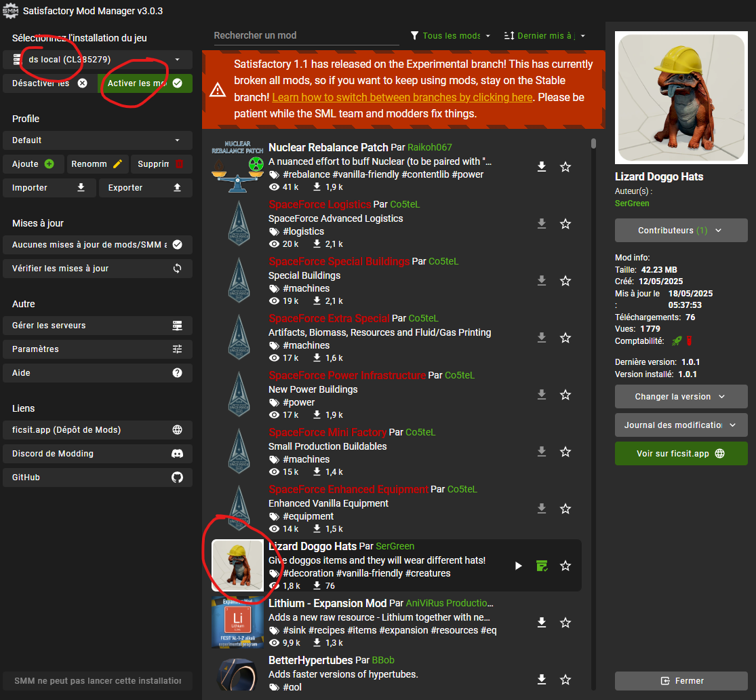The width and height of the screenshot is (756, 700).
Task: Download icon for SpaceForce Enhanced Equipment
Action: (x=542, y=509)
